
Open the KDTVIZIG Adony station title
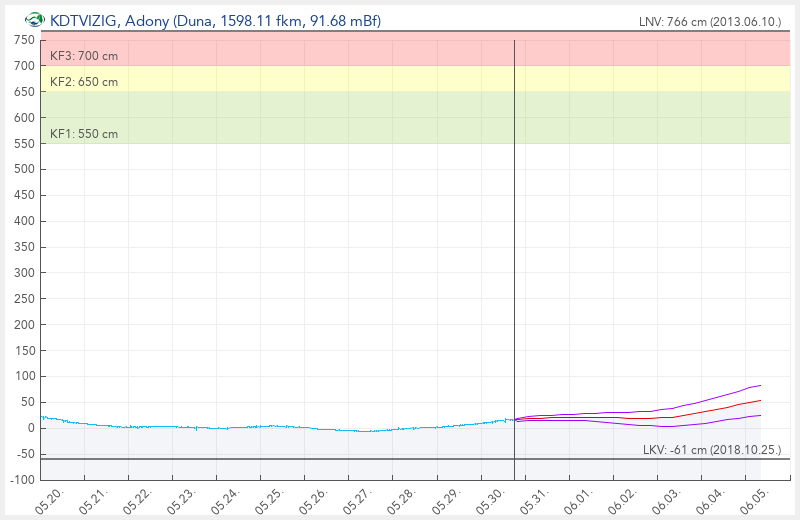215,21
